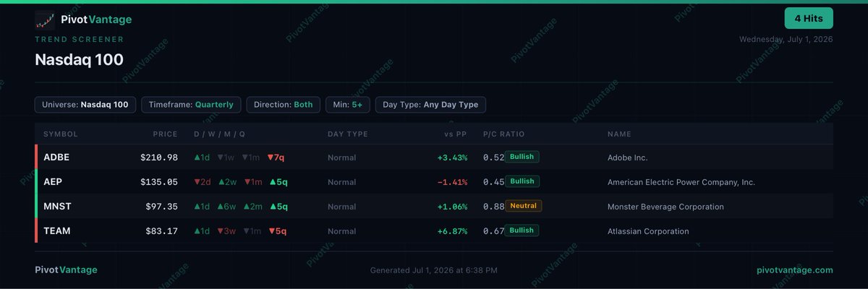Click the ▼2d daily trend for AEP
The image size is (868, 289).
(203, 182)
